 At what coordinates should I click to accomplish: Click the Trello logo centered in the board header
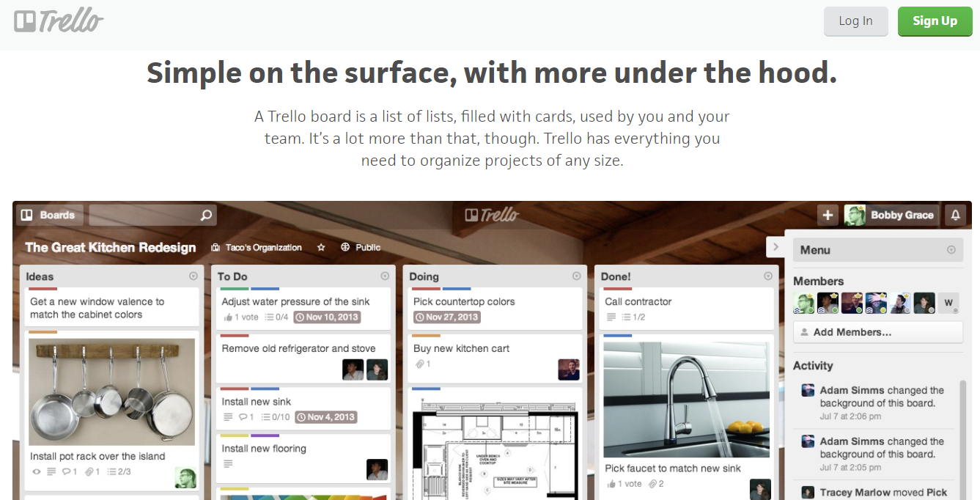point(491,215)
